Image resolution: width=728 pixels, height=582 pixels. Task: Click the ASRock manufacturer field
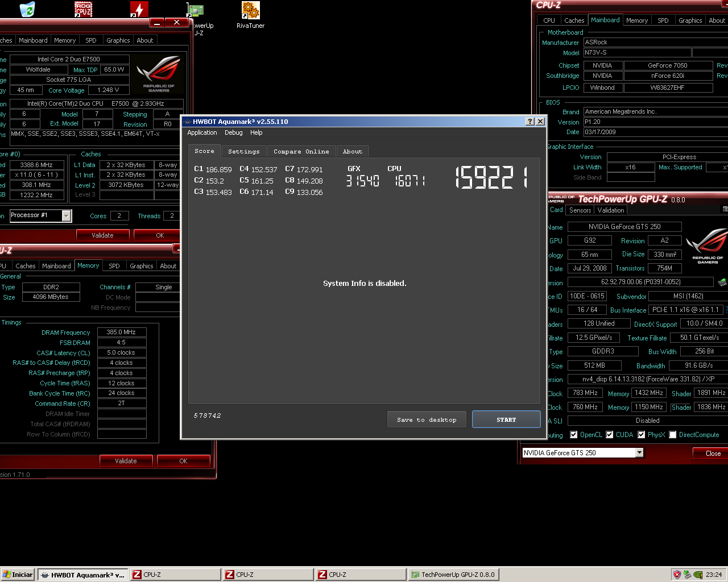click(x=655, y=42)
